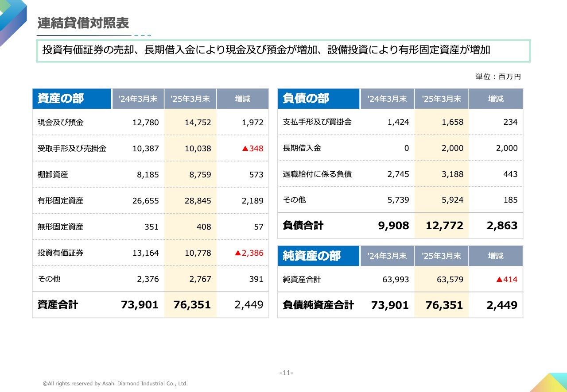Image resolution: width=567 pixels, height=392 pixels.
Task: Click the 支払手形及び買掛金 row label
Action: 317,122
